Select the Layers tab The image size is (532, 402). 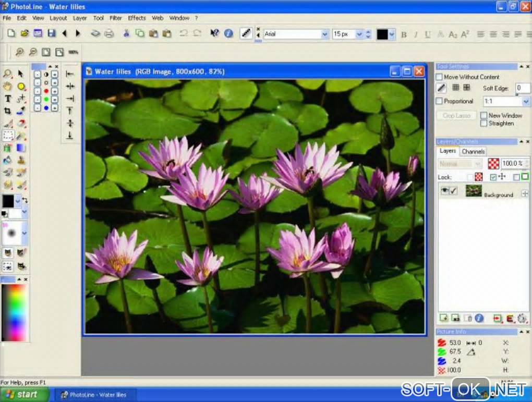tap(448, 151)
